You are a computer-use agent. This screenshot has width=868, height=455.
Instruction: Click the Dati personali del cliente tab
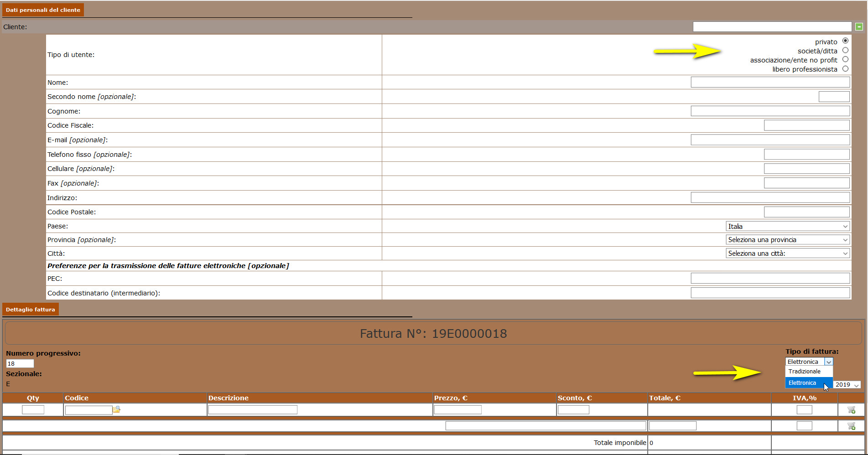[43, 10]
